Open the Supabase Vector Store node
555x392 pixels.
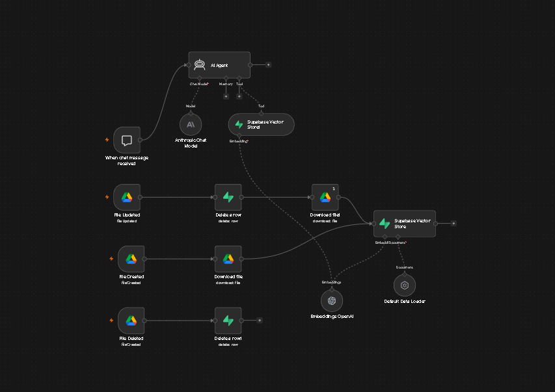[405, 224]
